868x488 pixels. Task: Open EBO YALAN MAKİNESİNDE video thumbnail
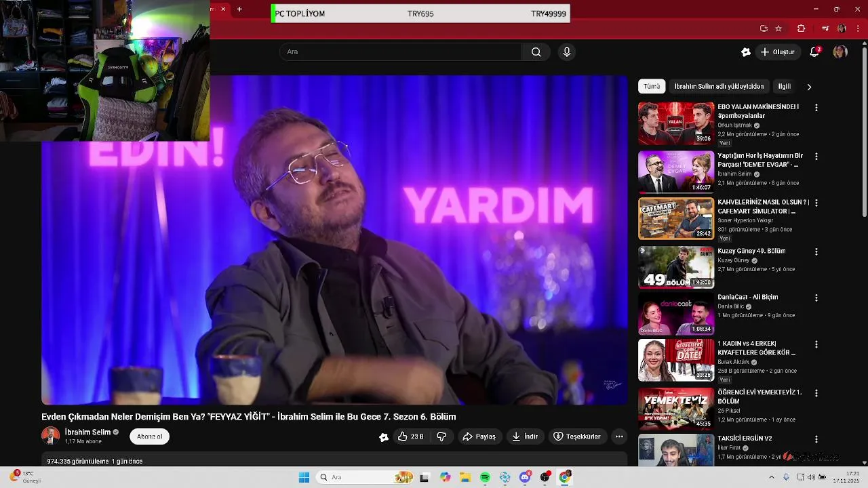[x=676, y=123]
